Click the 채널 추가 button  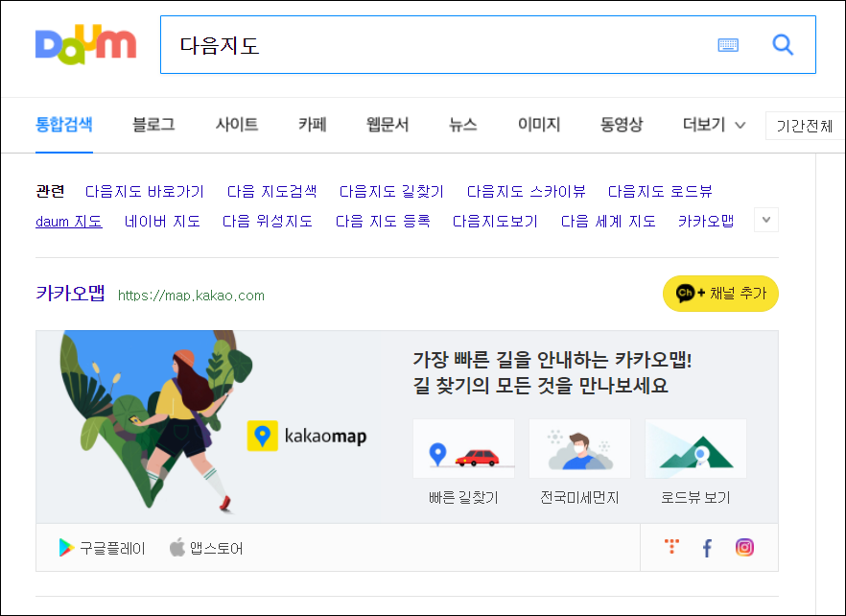pyautogui.click(x=720, y=294)
